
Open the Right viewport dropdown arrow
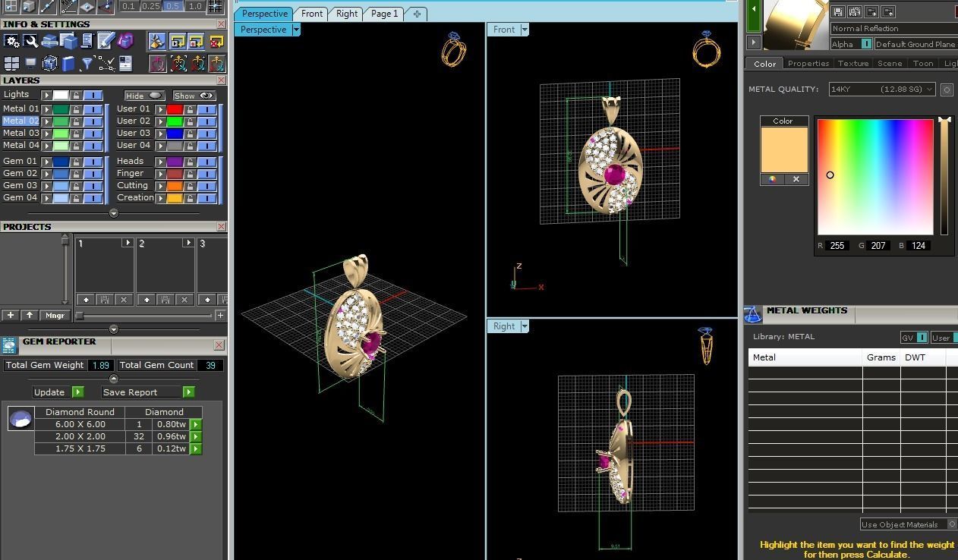click(x=525, y=326)
